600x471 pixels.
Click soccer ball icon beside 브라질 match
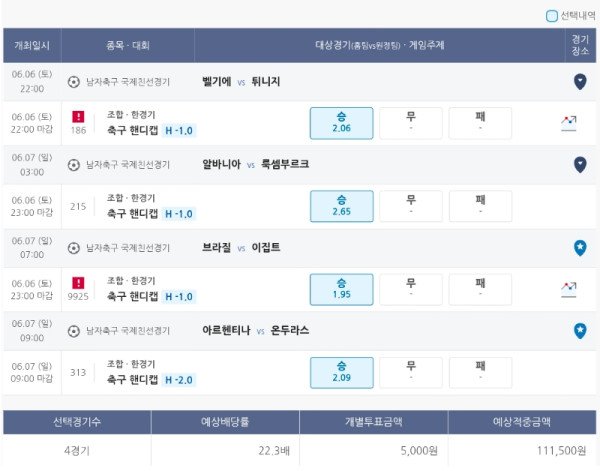click(x=73, y=248)
